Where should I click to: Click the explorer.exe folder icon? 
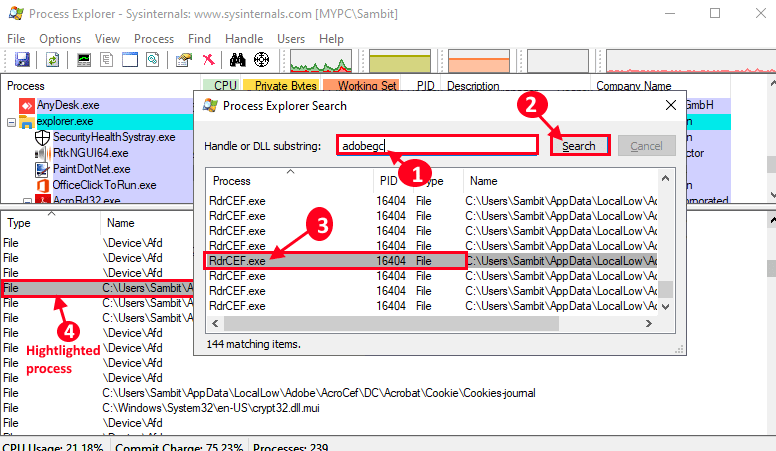27,122
